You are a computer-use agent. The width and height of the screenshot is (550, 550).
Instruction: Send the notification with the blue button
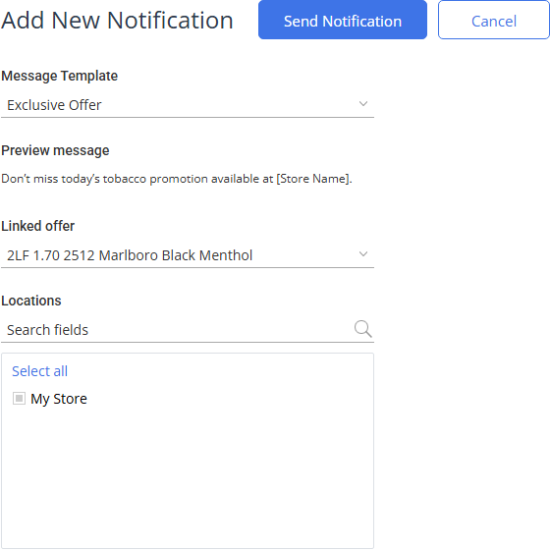[342, 20]
